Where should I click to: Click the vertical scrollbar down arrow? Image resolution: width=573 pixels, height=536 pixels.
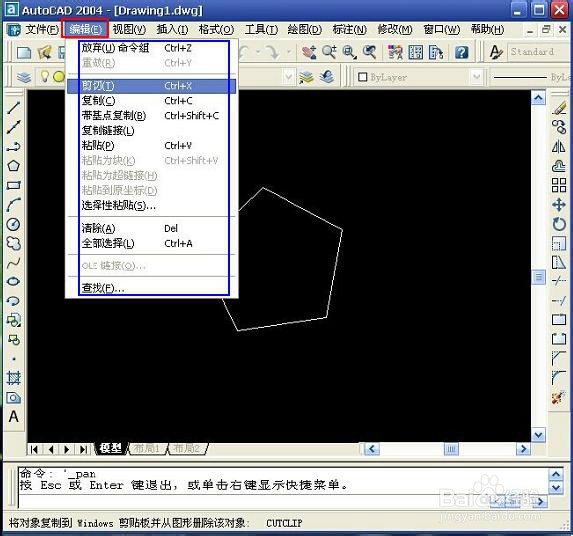click(x=538, y=435)
